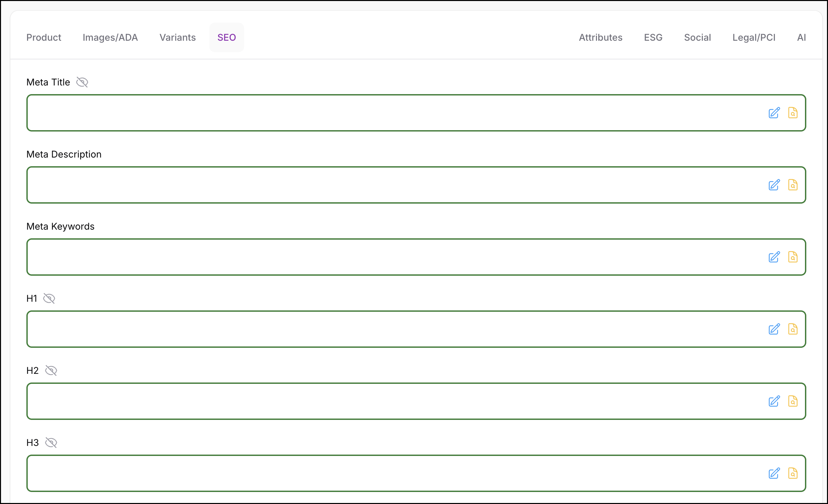Image resolution: width=828 pixels, height=504 pixels.
Task: Toggle the H2 hidden eye icon
Action: 51,370
